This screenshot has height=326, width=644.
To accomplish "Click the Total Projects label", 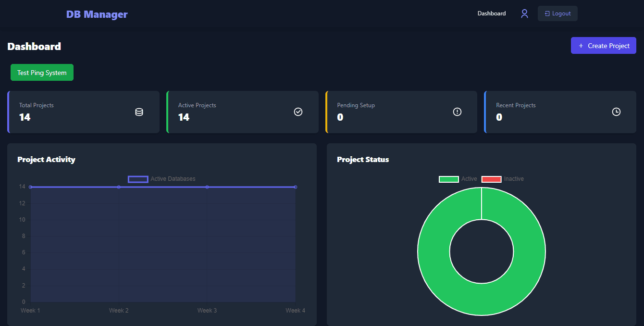I will pyautogui.click(x=37, y=105).
